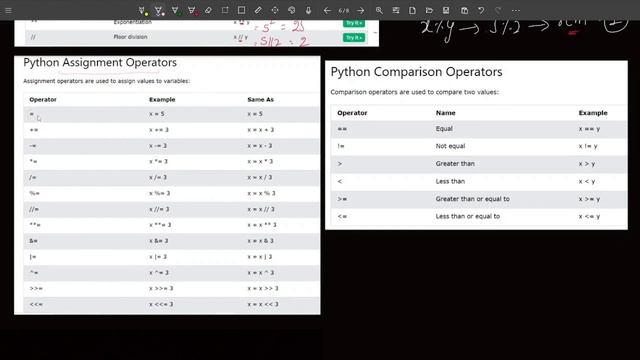Click the >>= operator cell
The width and height of the screenshot is (640, 360).
36,289
